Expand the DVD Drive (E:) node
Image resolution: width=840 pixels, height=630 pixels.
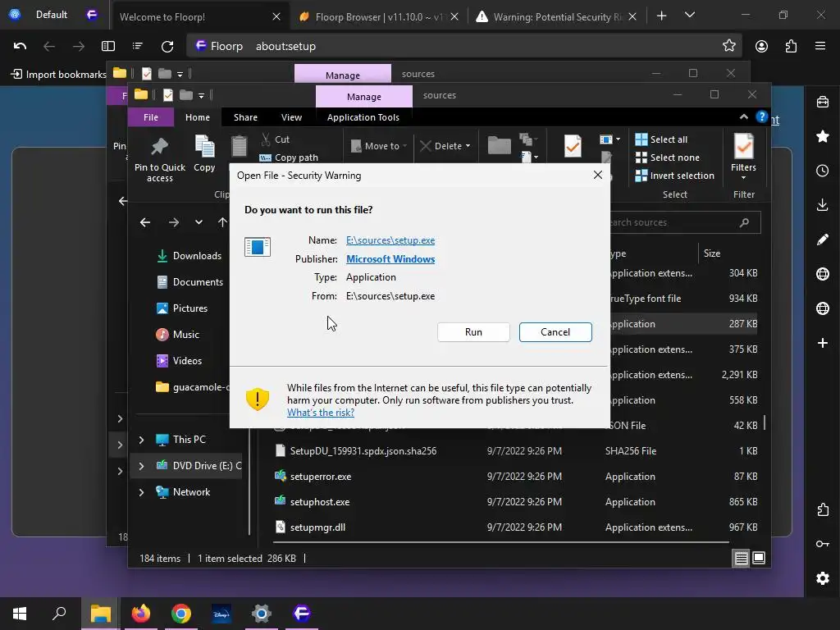(141, 466)
